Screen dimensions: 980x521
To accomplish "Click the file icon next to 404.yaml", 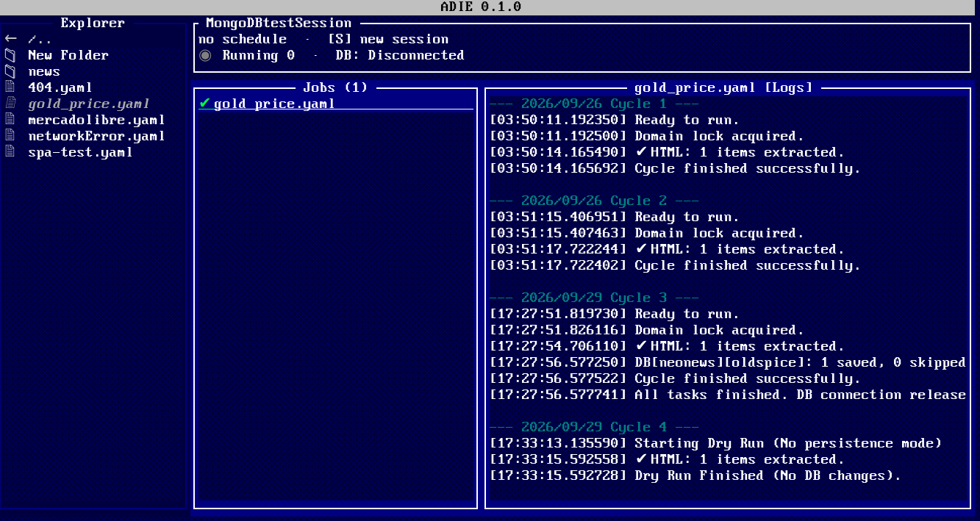I will (10, 87).
